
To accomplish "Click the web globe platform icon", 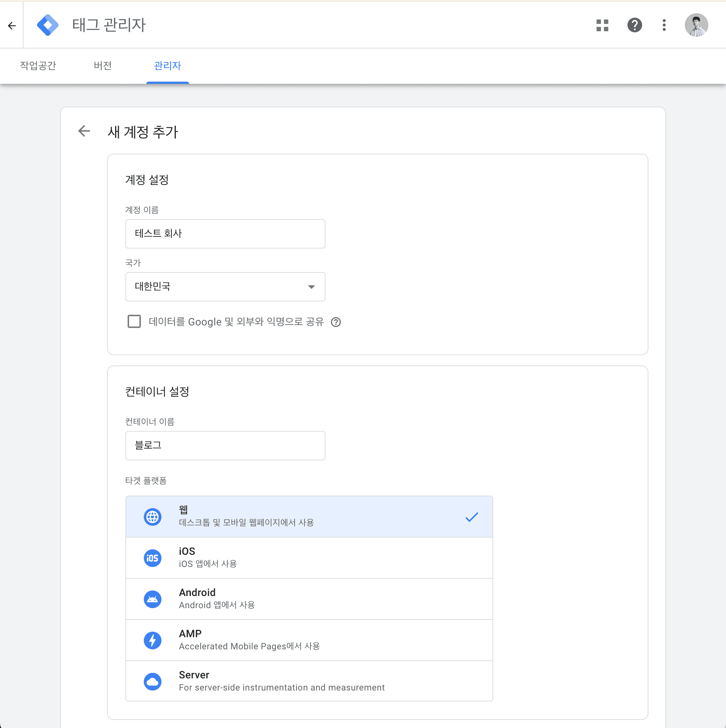I will pyautogui.click(x=152, y=517).
